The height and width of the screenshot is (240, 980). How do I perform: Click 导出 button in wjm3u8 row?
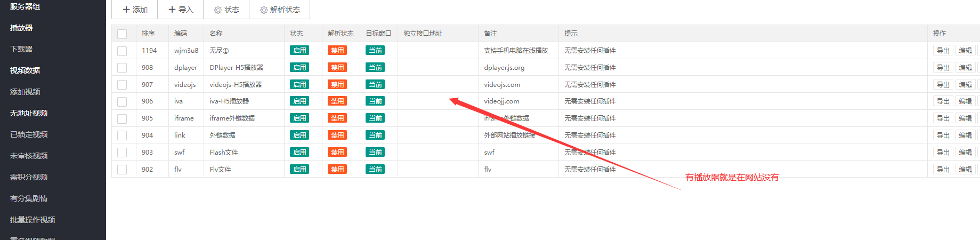[943, 51]
